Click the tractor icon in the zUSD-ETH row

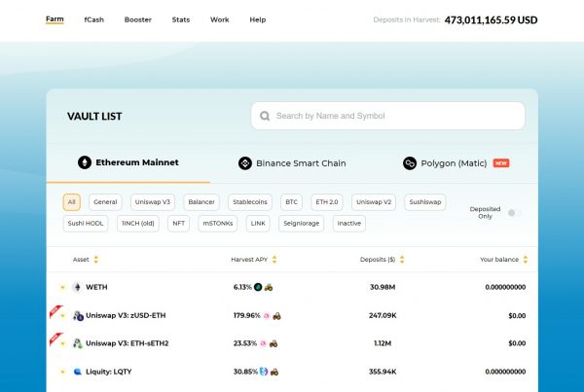tap(277, 316)
